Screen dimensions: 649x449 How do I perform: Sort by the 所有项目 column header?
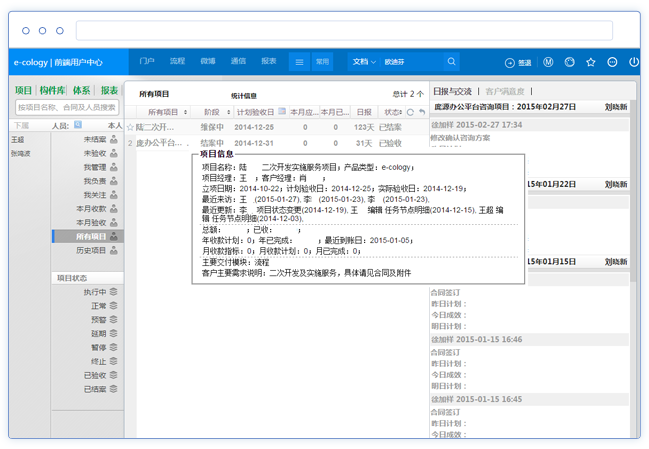coord(162,112)
